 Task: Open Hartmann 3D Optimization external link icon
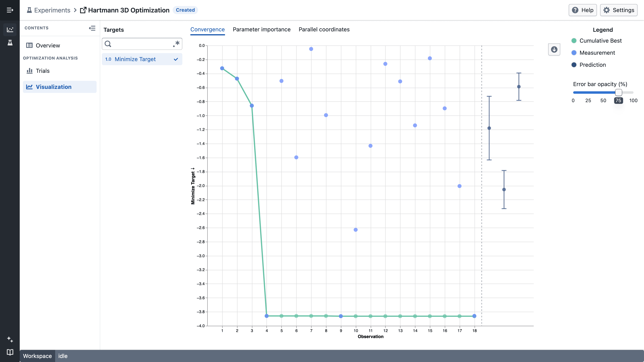pos(83,10)
